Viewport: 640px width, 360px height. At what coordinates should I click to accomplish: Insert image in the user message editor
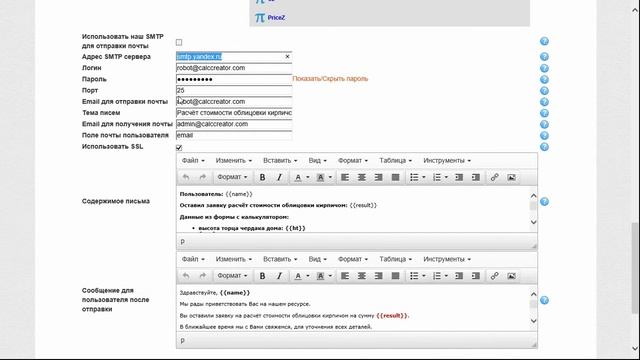(x=511, y=276)
